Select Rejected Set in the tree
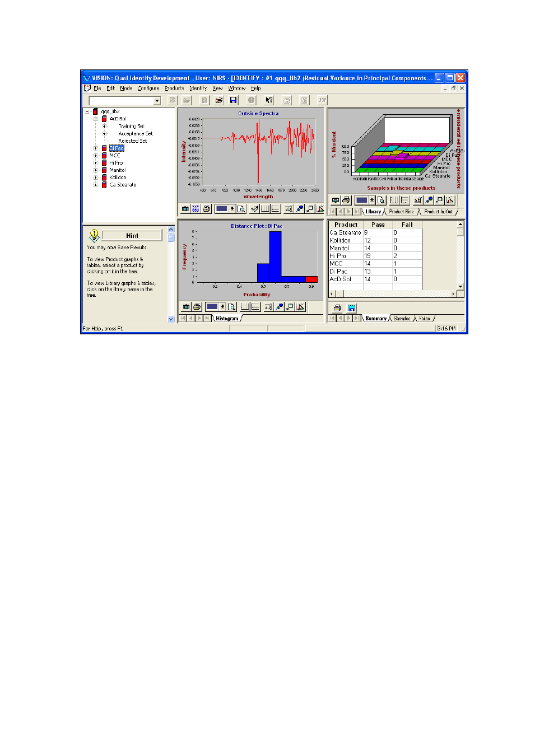This screenshot has height=756, width=535. pos(132,141)
